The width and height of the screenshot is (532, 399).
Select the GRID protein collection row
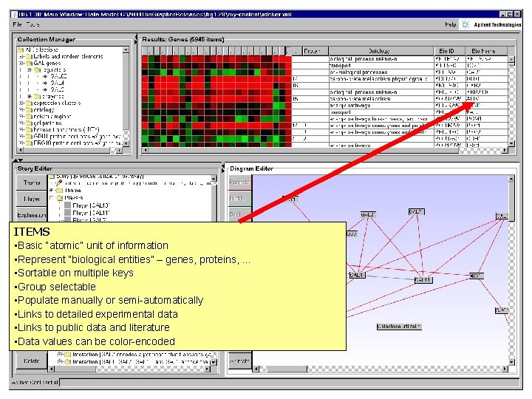(x=74, y=137)
